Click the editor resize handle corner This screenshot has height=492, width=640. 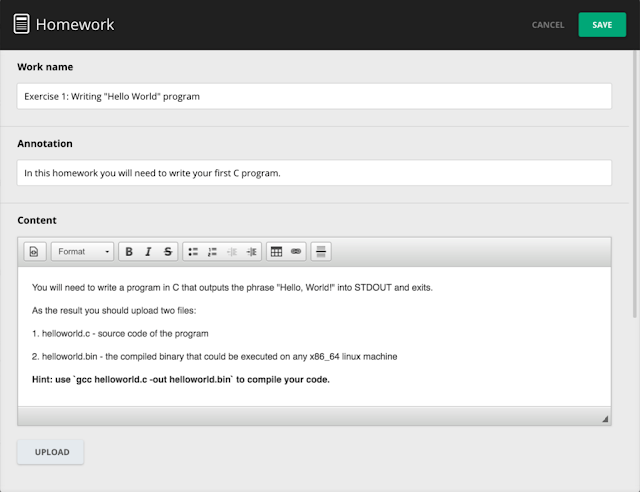click(605, 419)
